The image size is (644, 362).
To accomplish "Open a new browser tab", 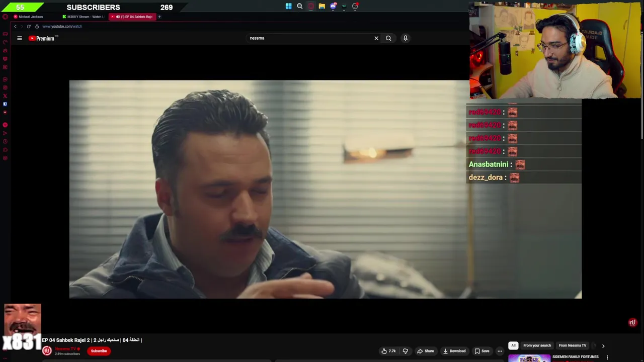I will 159,17.
